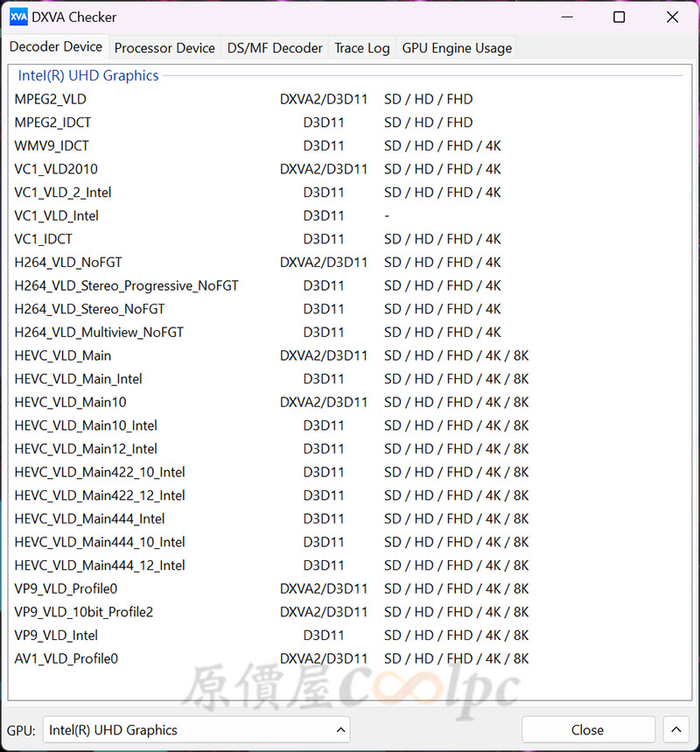Click the resolution list for AV1_VLD_Profile0
Screen dimensions: 700x752
tap(456, 658)
